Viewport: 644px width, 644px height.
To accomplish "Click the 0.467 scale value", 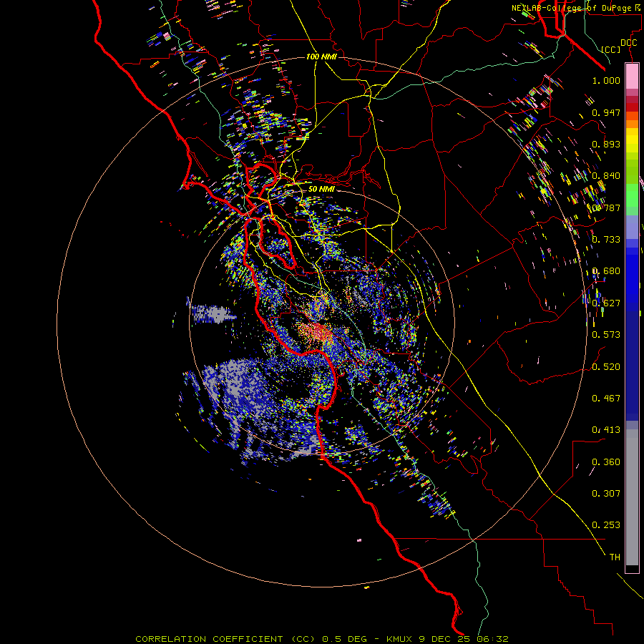I will [x=606, y=399].
